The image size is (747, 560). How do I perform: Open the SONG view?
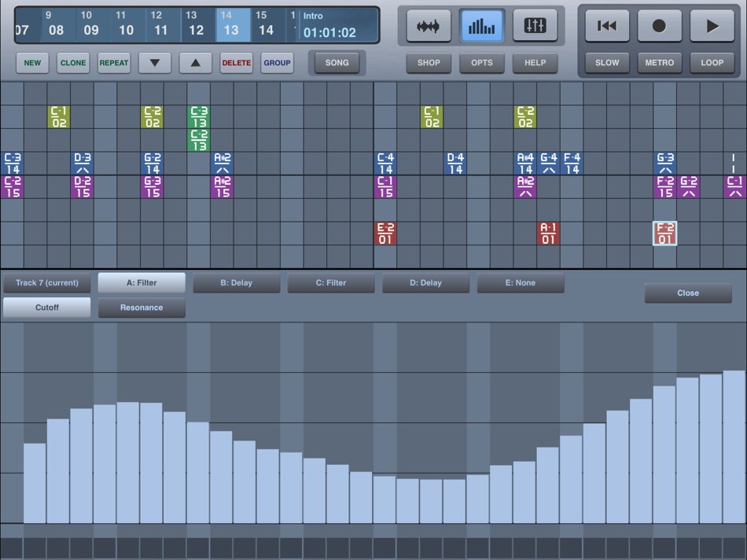[x=337, y=63]
